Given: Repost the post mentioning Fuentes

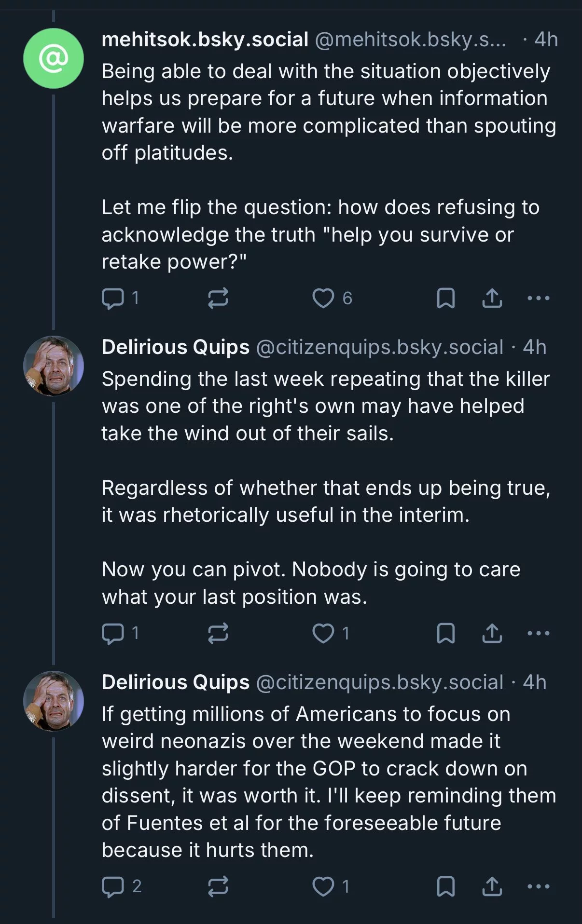Looking at the screenshot, I should 218,886.
